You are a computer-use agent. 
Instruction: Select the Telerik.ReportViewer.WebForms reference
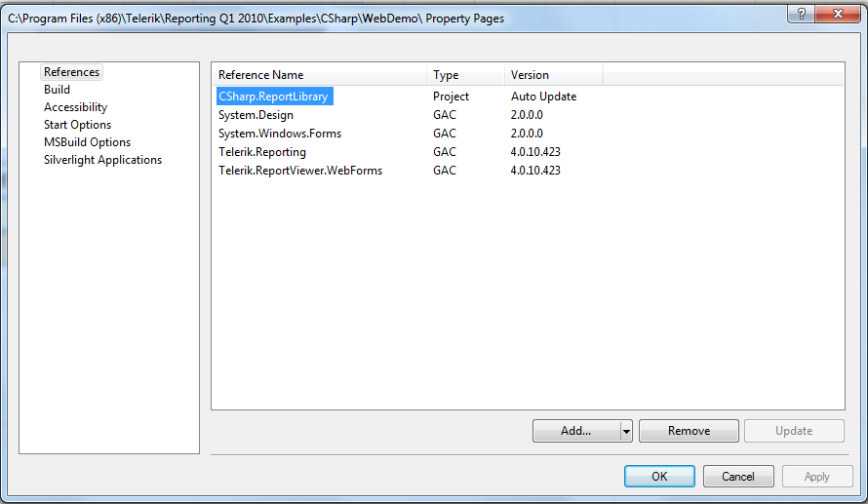(300, 171)
